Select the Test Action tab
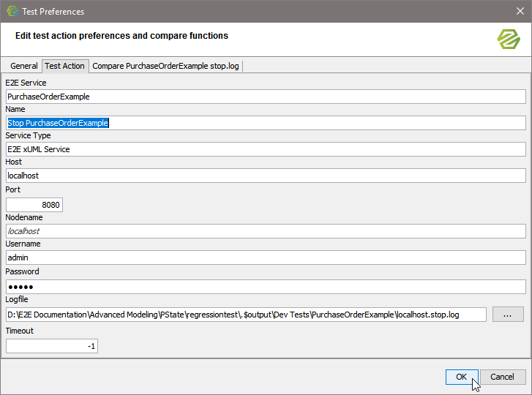The width and height of the screenshot is (532, 395). pos(64,66)
